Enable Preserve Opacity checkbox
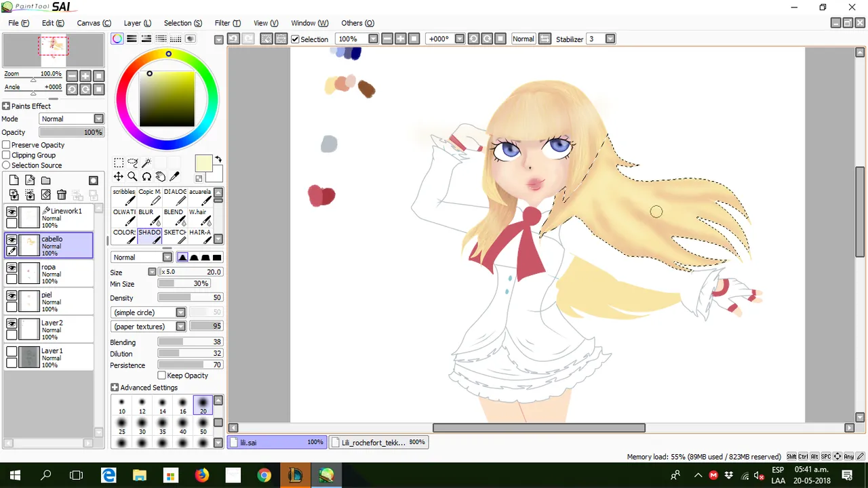Image resolution: width=868 pixels, height=488 pixels. pos(6,145)
